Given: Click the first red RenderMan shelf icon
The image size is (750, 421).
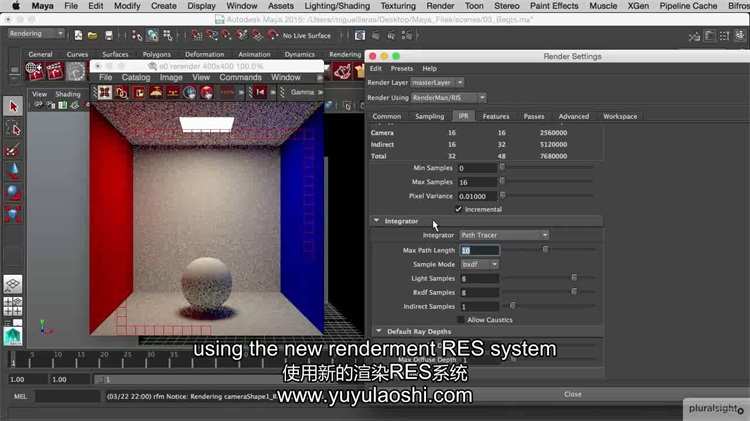Looking at the screenshot, I should [34, 71].
